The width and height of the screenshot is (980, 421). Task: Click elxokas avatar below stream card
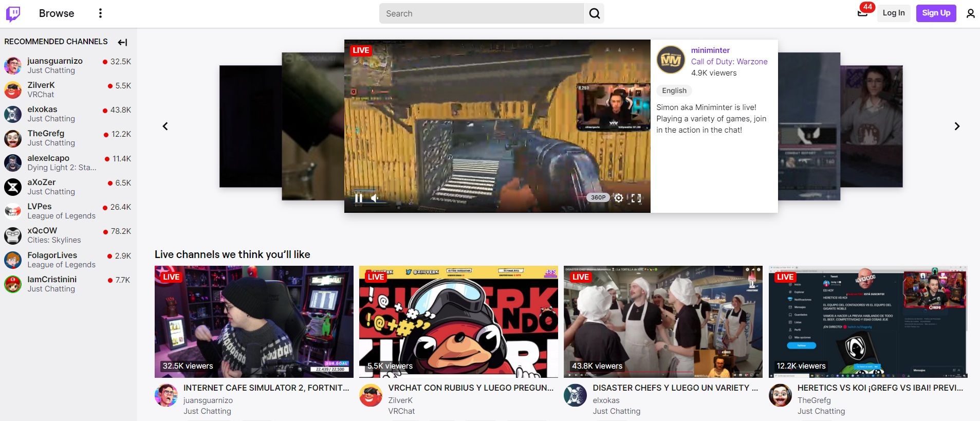[x=575, y=395]
